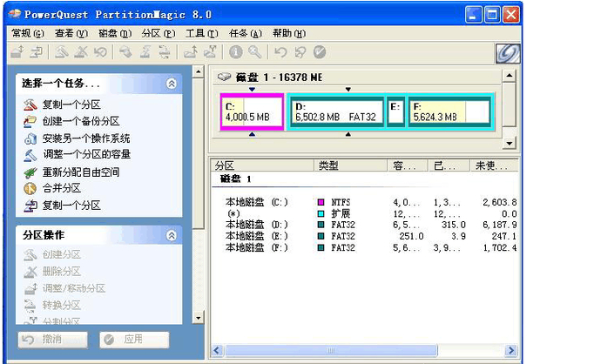
Task: Click the folder icon beside 创建一个备份分区
Action: point(30,121)
